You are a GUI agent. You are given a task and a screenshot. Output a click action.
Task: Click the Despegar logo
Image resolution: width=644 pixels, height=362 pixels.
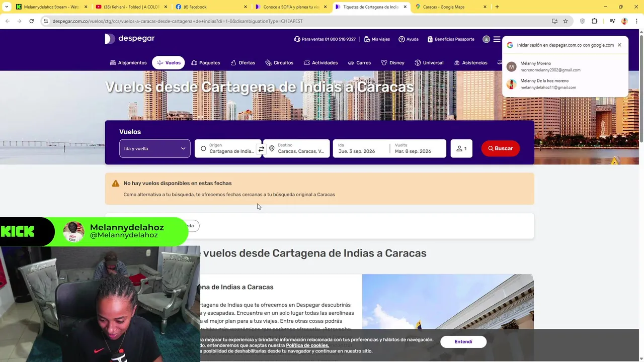(x=129, y=39)
